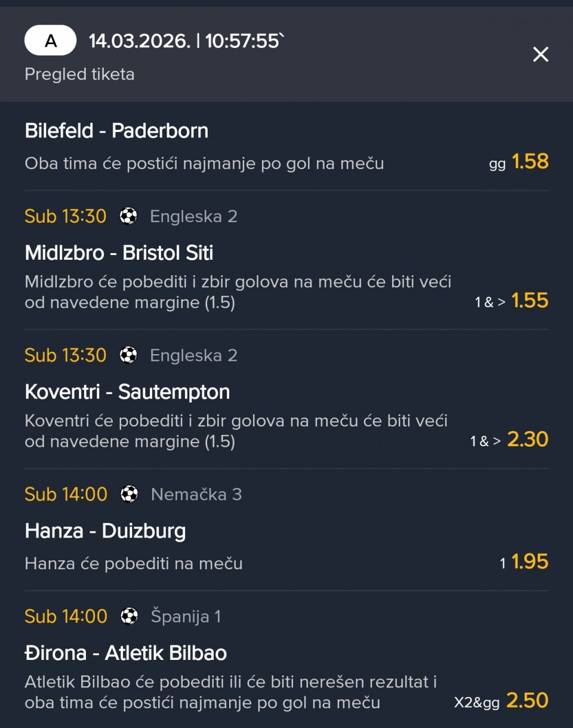Click the soccer ball icon beside Midlzbro league

[x=128, y=216]
